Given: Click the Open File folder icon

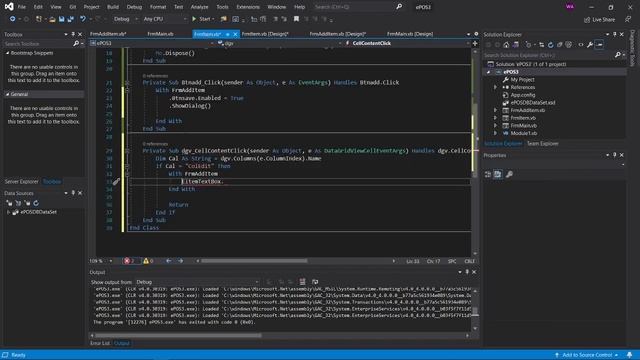Looking at the screenshot, I should pos(52,19).
